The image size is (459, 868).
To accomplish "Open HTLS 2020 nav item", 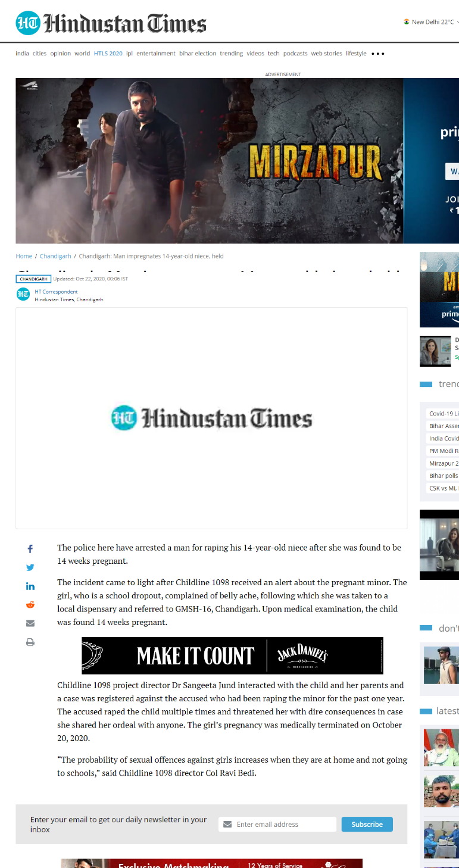I will [108, 54].
